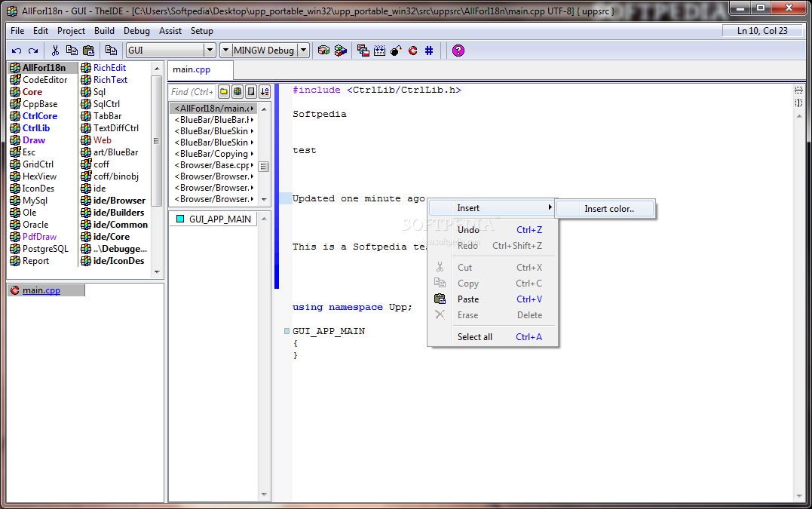Image resolution: width=812 pixels, height=509 pixels.
Task: Open the File menu
Action: point(17,31)
